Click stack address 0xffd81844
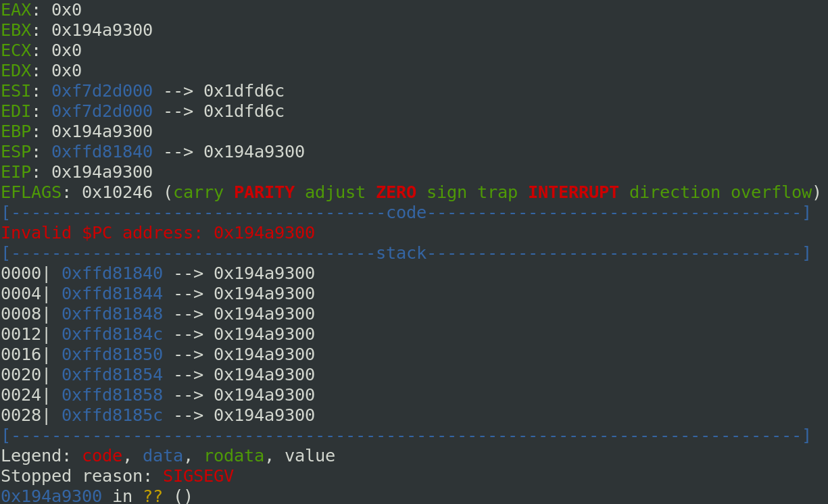Screen dimensions: 828x504 [112, 293]
